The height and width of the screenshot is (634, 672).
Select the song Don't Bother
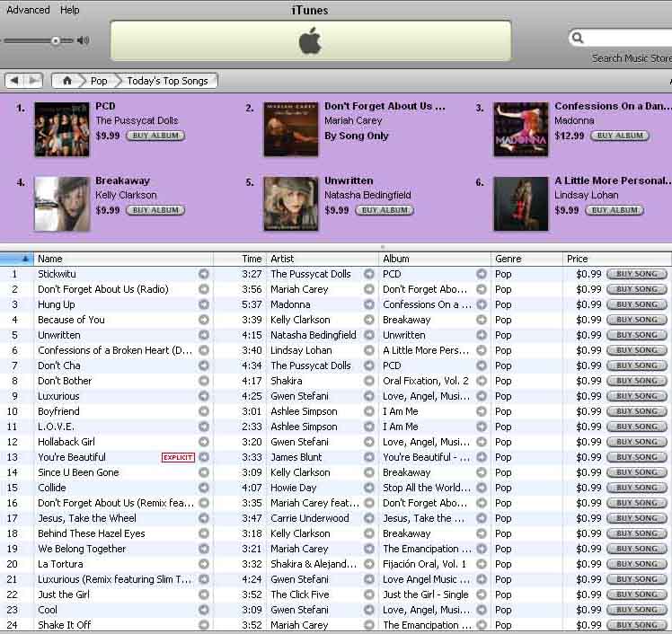(65, 381)
